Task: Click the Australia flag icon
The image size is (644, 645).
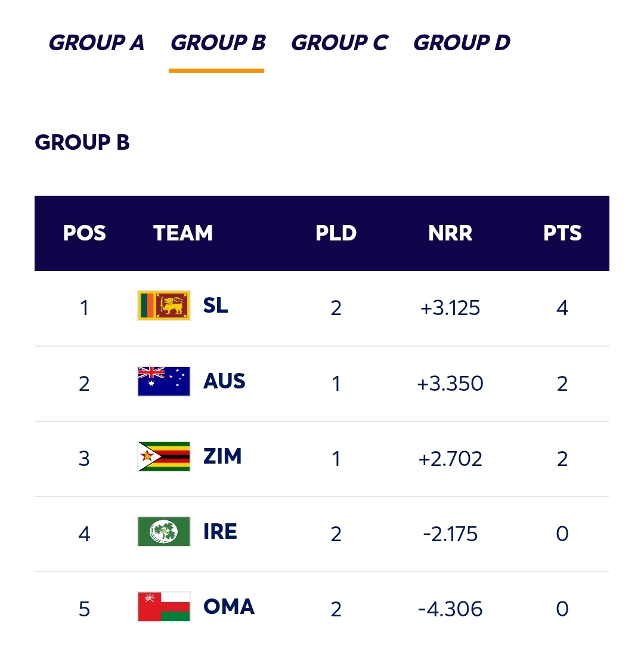Action: coord(164,381)
